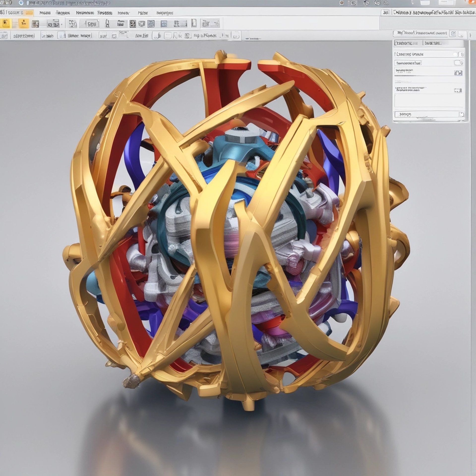
Task: Toggle the switch in the second panel row
Action: point(458,63)
